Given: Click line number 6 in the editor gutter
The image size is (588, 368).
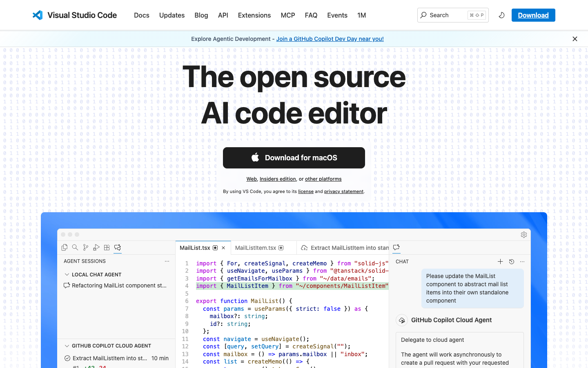Looking at the screenshot, I should [187, 301].
